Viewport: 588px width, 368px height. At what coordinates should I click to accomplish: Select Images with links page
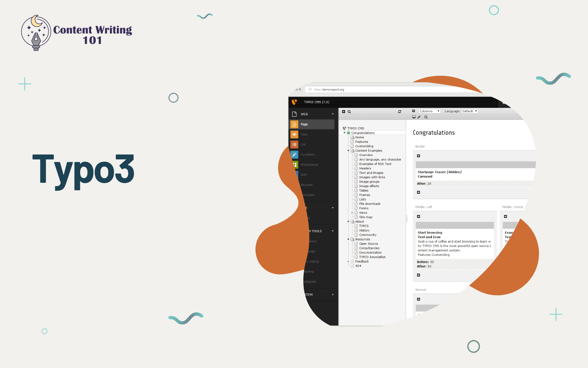(372, 177)
